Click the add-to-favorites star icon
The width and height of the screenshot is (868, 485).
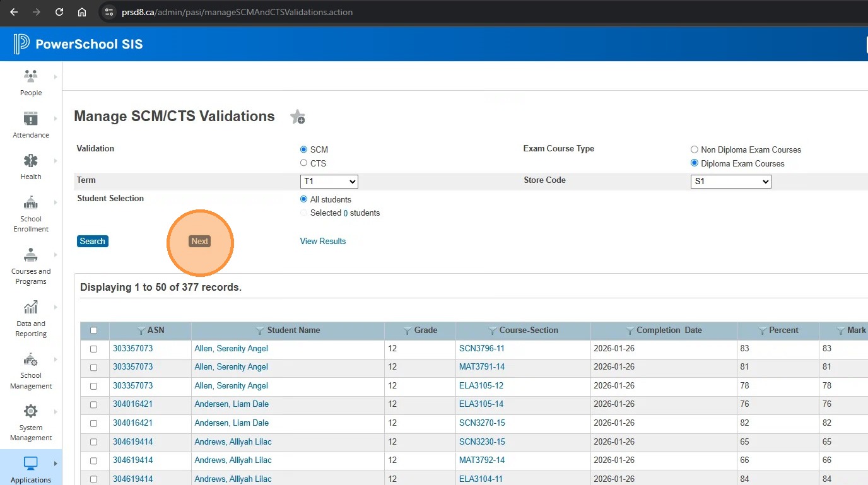tap(297, 117)
